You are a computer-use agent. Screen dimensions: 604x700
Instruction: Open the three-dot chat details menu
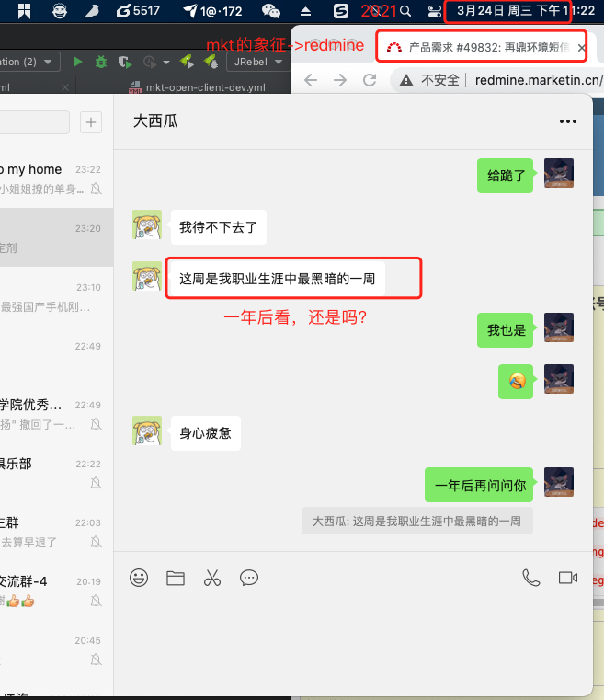[567, 121]
